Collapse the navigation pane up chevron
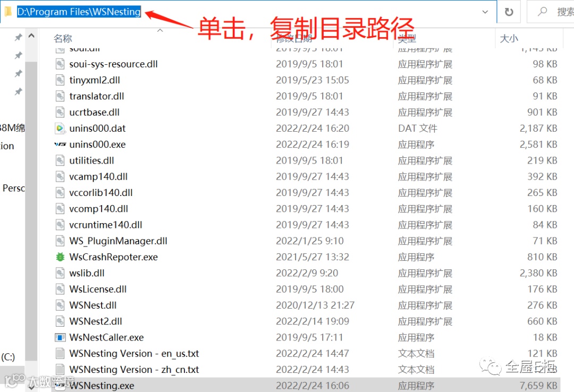This screenshot has height=392, width=574. click(x=31, y=36)
